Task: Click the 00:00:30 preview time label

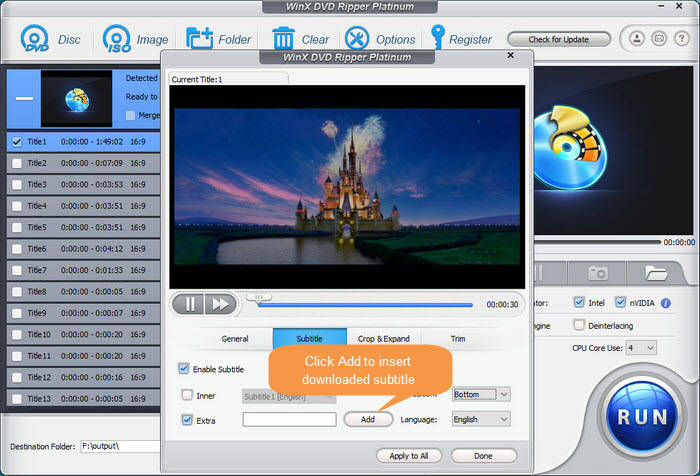Action: coord(502,305)
